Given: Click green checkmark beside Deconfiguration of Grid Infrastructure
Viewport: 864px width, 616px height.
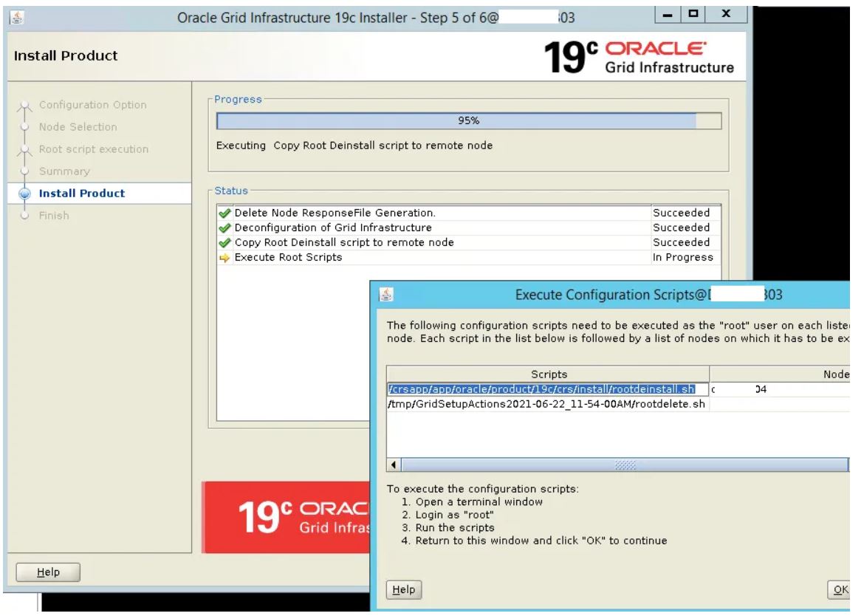Looking at the screenshot, I should pos(222,228).
